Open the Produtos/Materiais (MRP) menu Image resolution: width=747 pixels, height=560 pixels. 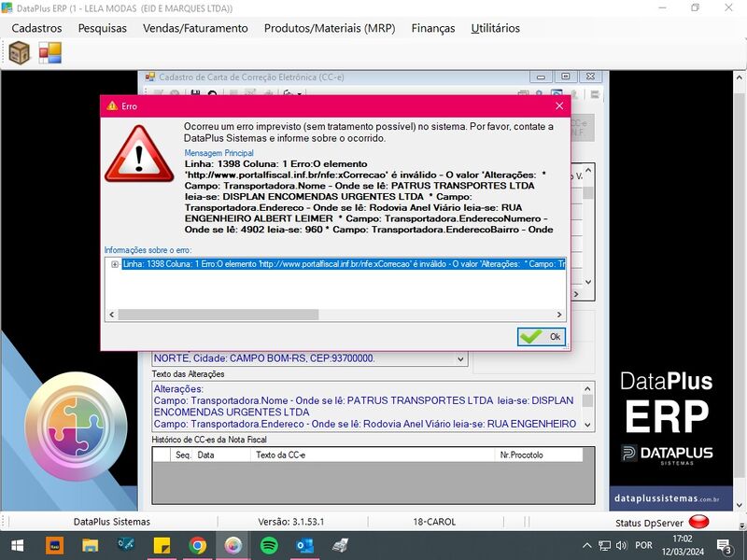[x=330, y=28]
